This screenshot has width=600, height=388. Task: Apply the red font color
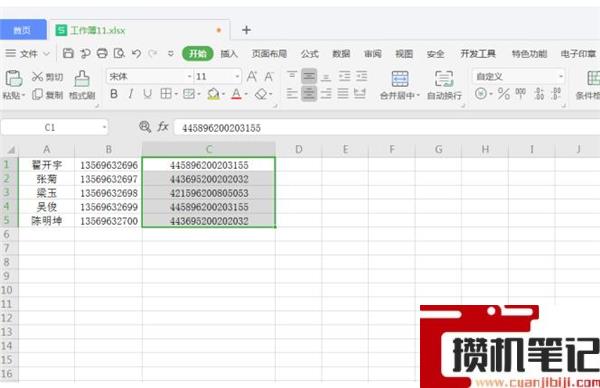pos(236,94)
